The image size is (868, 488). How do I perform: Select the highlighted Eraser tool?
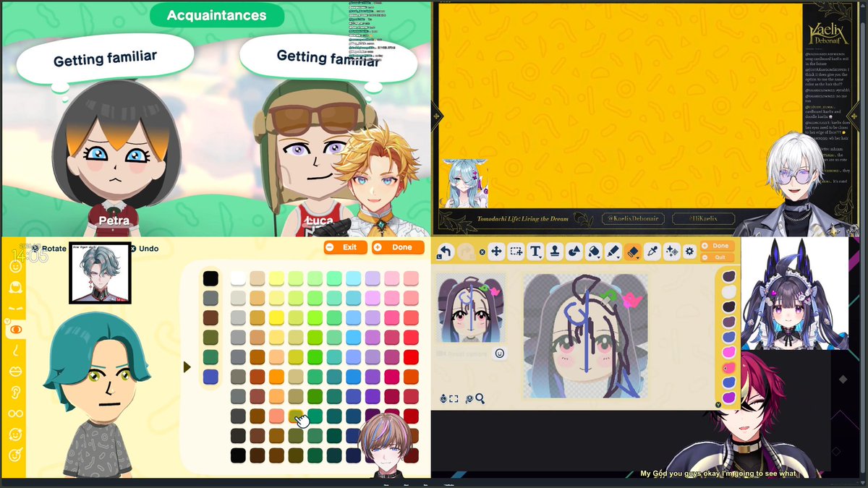[633, 252]
